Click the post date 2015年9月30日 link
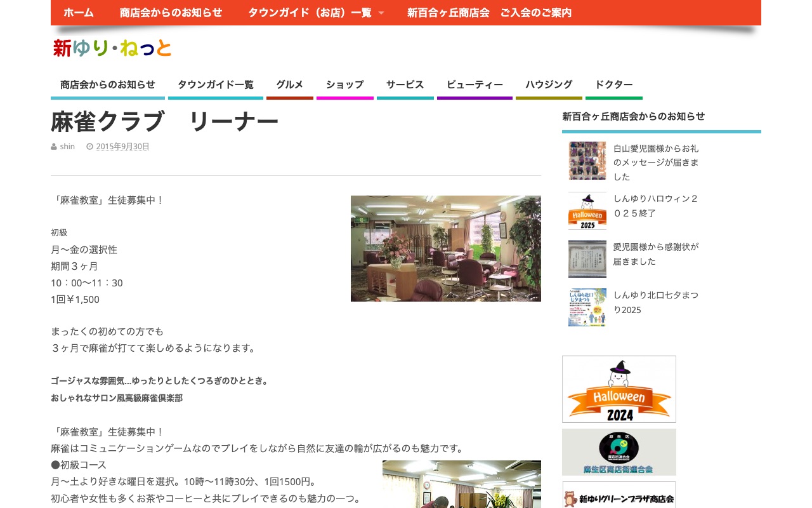Image resolution: width=812 pixels, height=508 pixels. (x=122, y=146)
